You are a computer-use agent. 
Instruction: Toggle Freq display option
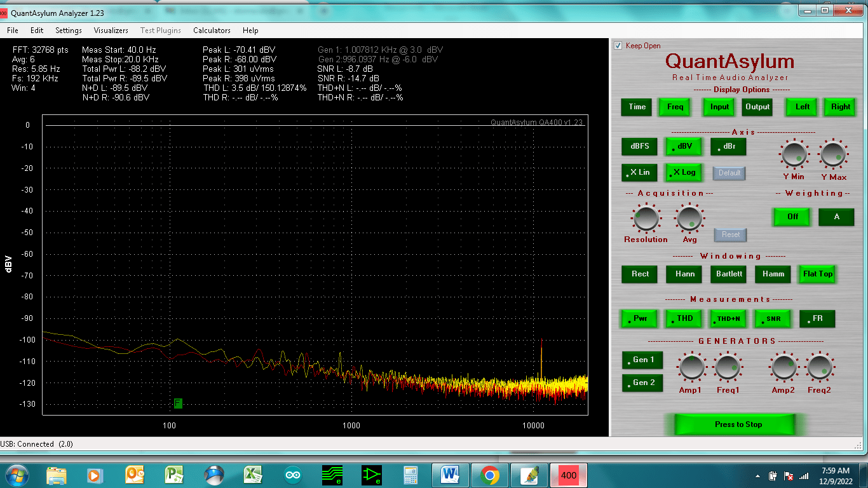675,107
